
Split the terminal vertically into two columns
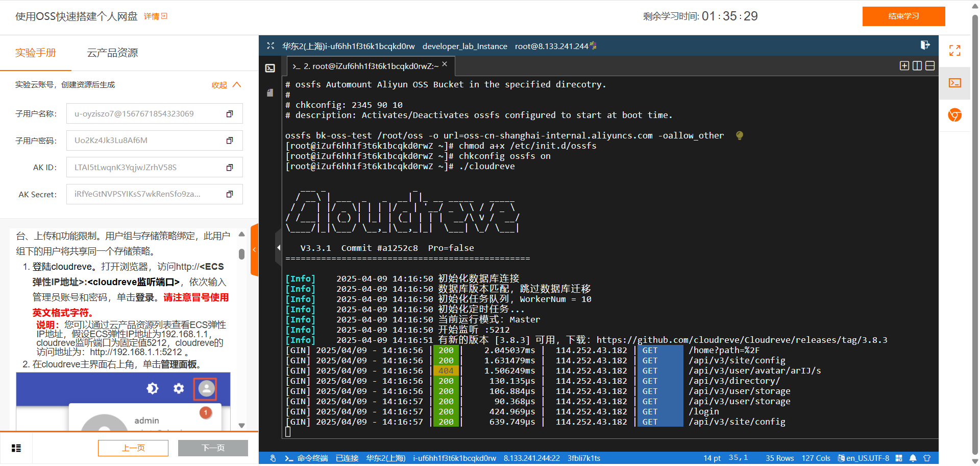(x=917, y=65)
